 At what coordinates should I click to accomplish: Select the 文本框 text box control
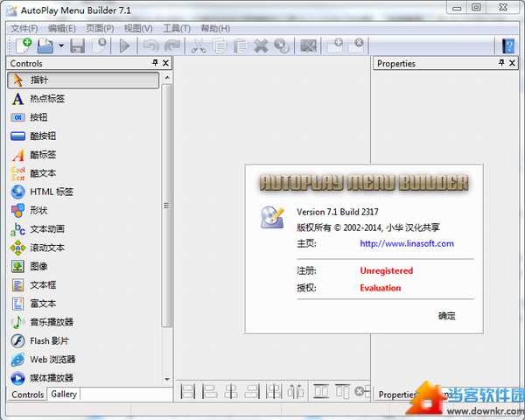tap(83, 285)
